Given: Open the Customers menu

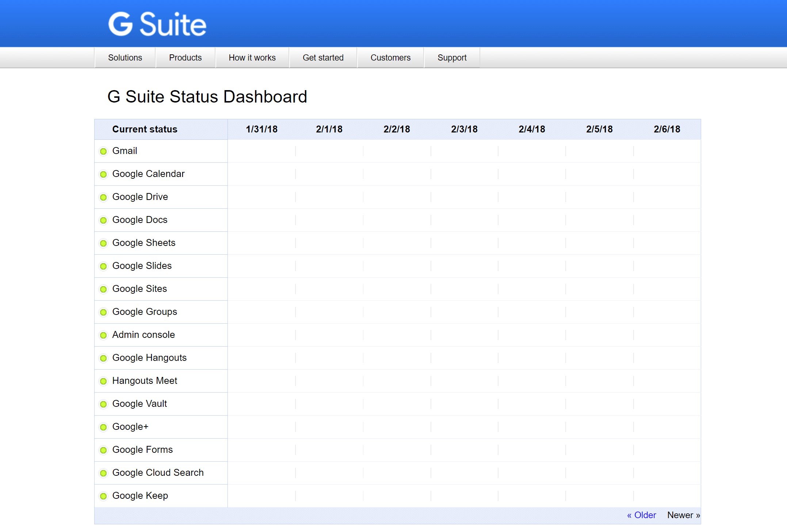Looking at the screenshot, I should [390, 58].
